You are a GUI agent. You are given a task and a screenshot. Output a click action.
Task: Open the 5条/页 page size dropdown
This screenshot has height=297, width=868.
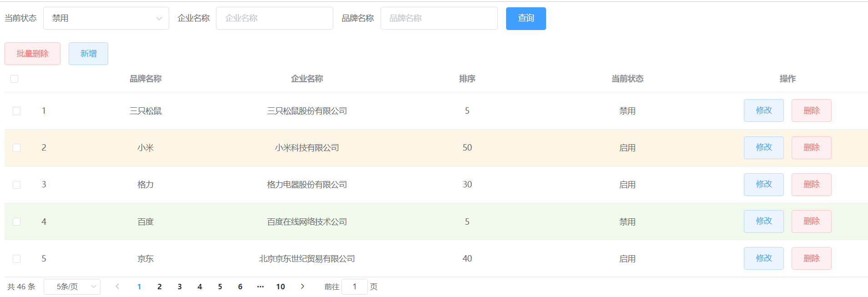[x=72, y=287]
